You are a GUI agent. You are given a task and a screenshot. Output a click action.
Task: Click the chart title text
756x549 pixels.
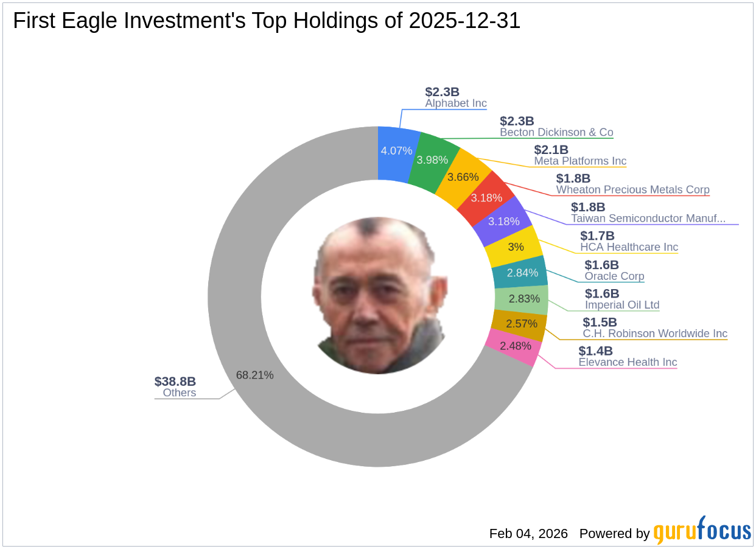pos(267,21)
